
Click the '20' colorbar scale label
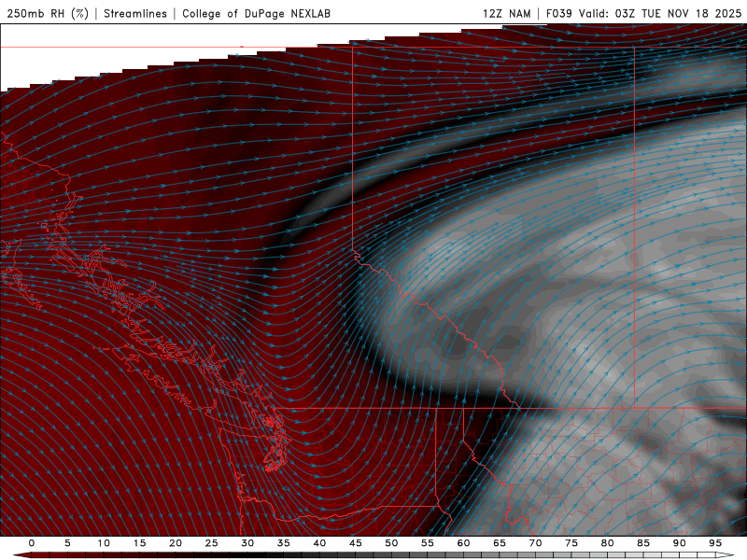click(x=176, y=543)
